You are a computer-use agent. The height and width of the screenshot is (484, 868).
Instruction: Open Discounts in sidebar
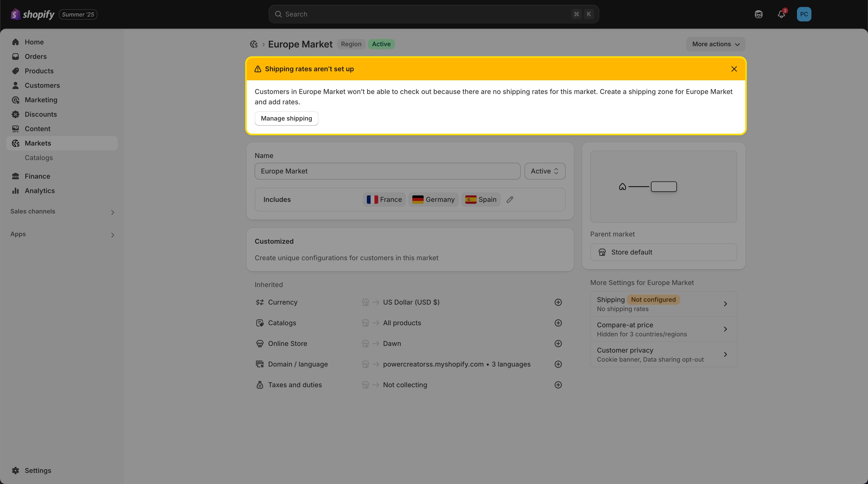pyautogui.click(x=62, y=114)
